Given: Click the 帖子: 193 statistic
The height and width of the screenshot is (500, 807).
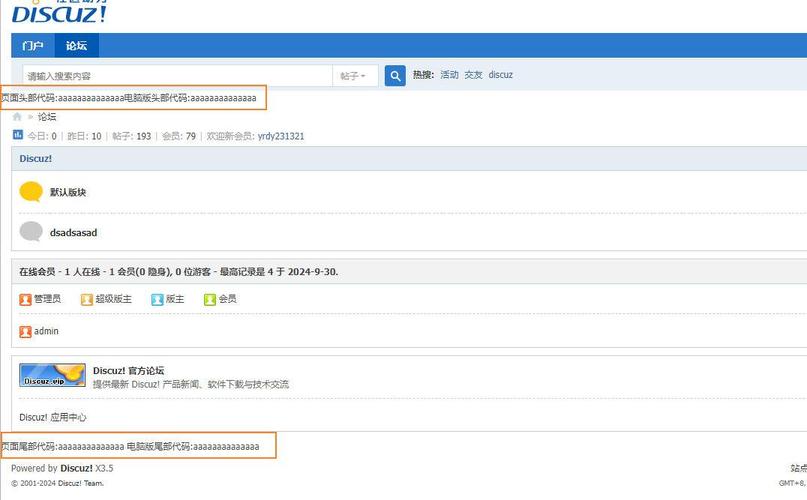Looking at the screenshot, I should pos(132,136).
